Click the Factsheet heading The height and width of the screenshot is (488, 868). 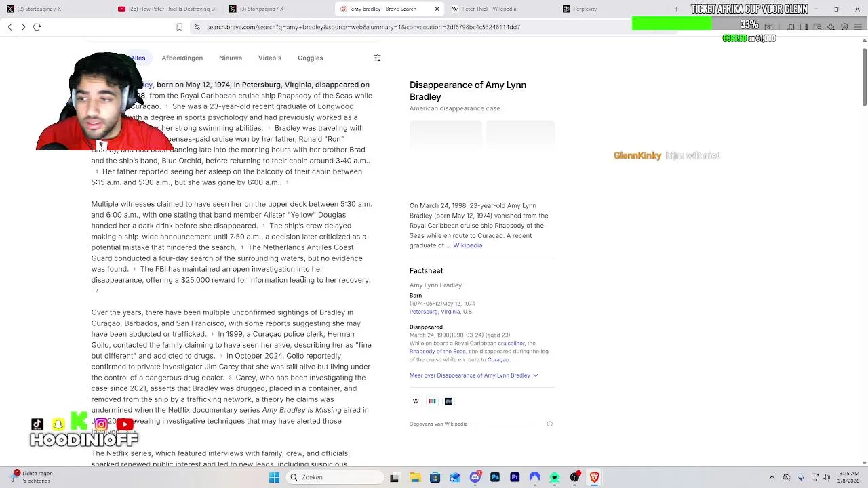click(426, 271)
